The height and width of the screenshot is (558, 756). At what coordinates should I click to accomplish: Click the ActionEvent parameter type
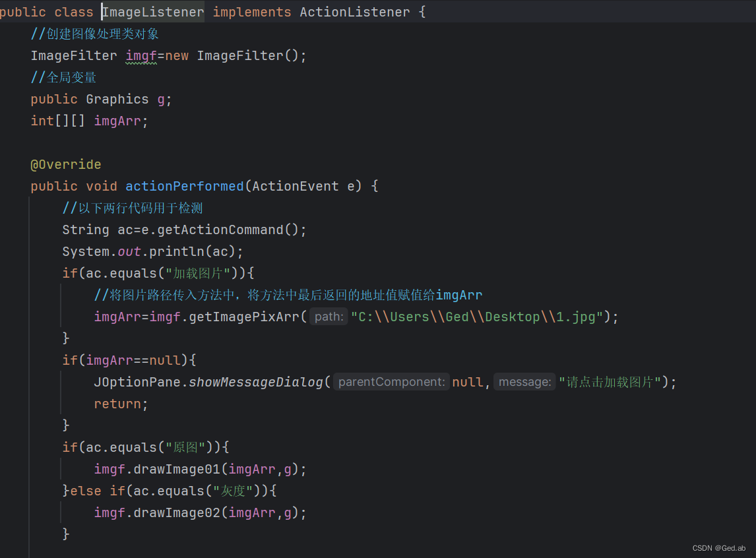[x=296, y=186]
